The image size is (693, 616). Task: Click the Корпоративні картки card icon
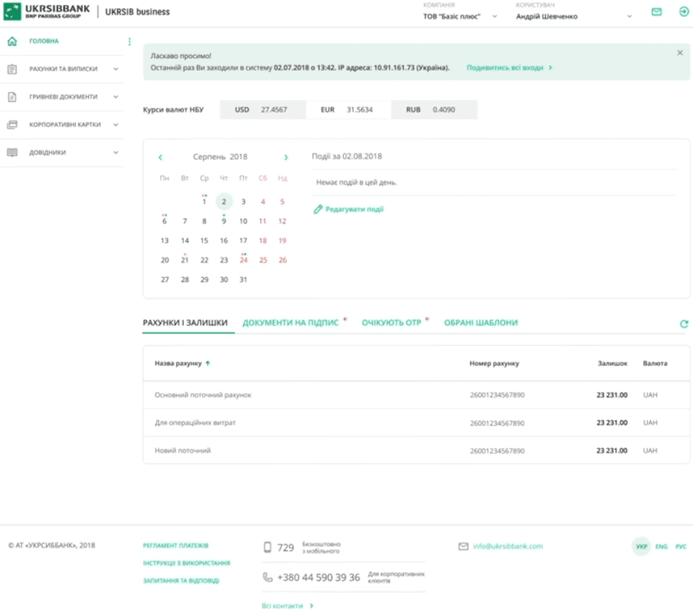pyautogui.click(x=12, y=125)
